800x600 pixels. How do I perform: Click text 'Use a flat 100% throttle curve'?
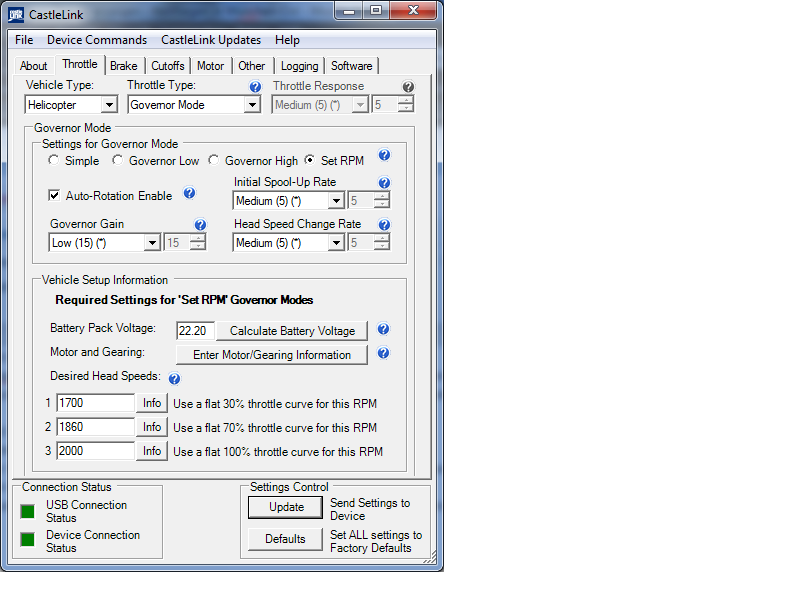tap(278, 452)
